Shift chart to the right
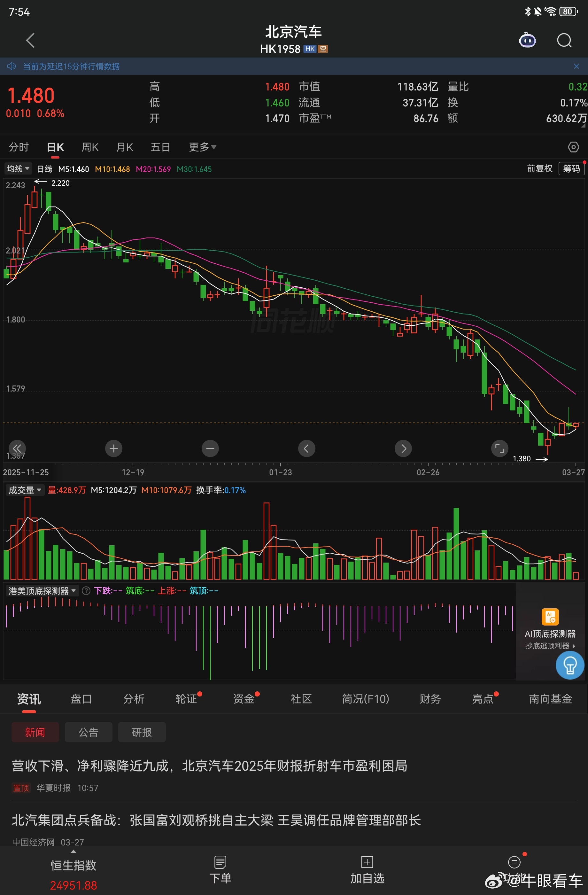Image resolution: width=588 pixels, height=895 pixels. point(403,448)
